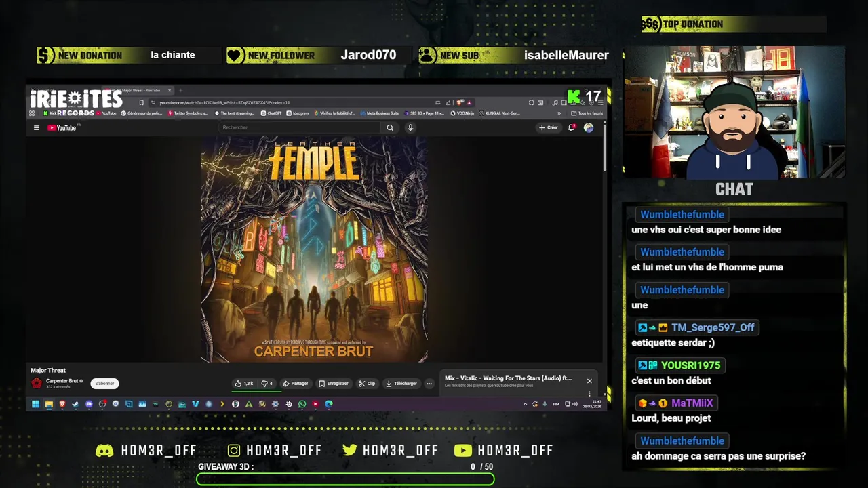The width and height of the screenshot is (868, 488).
Task: Open the Tous les favoris folder
Action: [587, 113]
